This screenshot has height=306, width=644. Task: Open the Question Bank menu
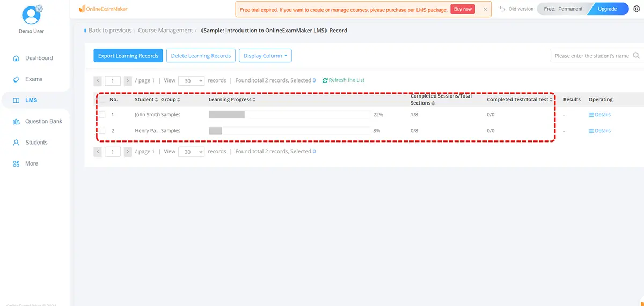point(43,122)
